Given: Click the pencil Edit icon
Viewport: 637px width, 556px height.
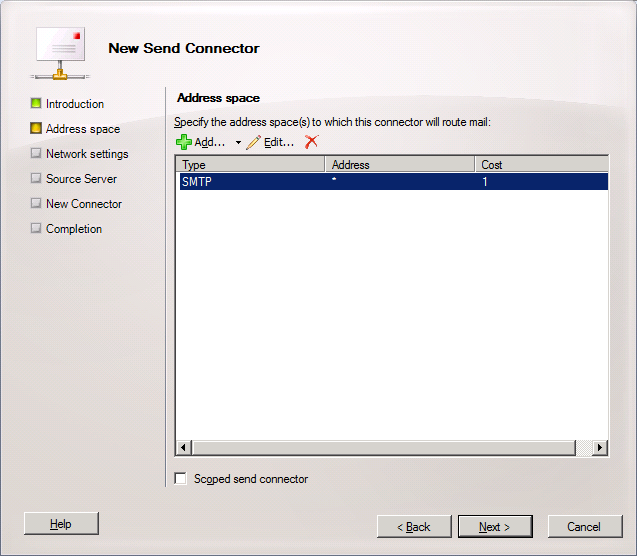Looking at the screenshot, I should 253,143.
